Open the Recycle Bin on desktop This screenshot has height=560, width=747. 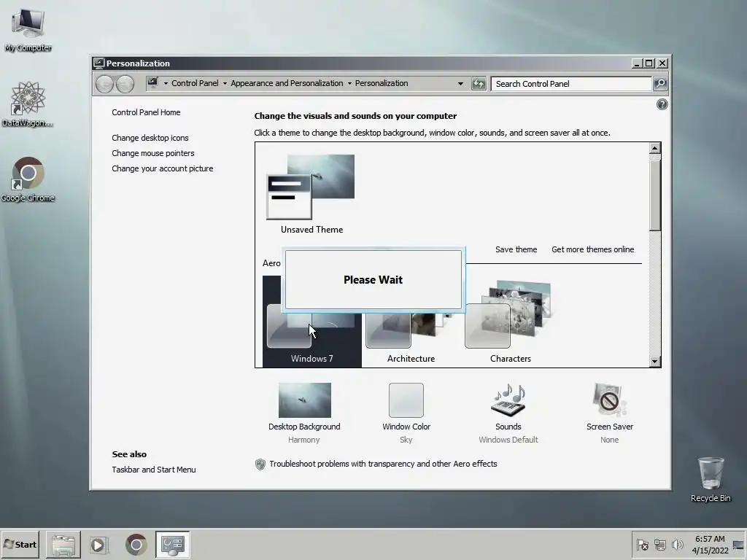pos(711,479)
